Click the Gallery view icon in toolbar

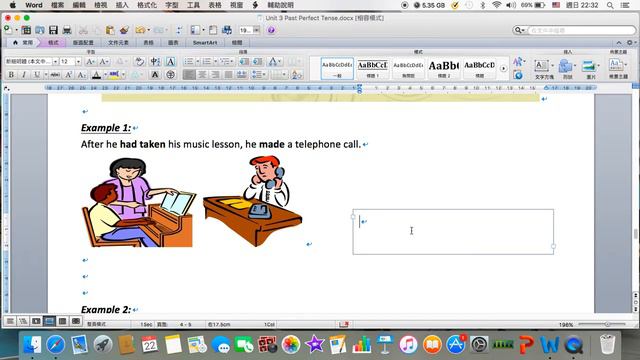[x=227, y=30]
